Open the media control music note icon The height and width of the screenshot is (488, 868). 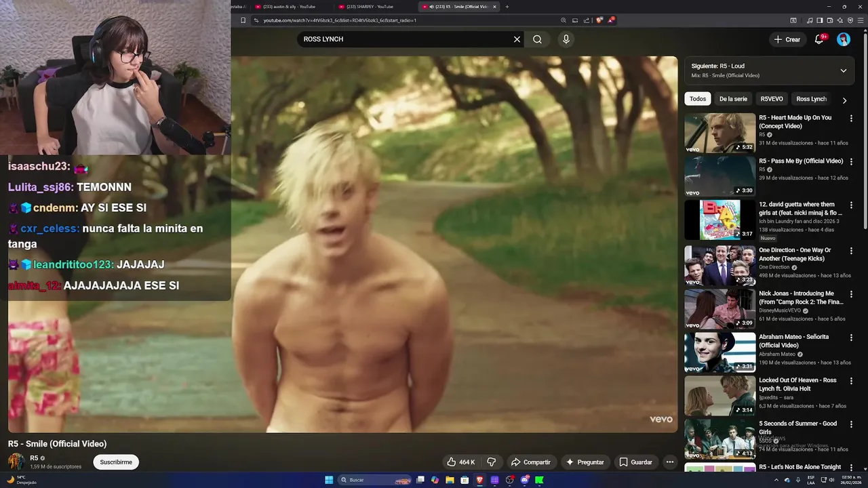(x=810, y=20)
